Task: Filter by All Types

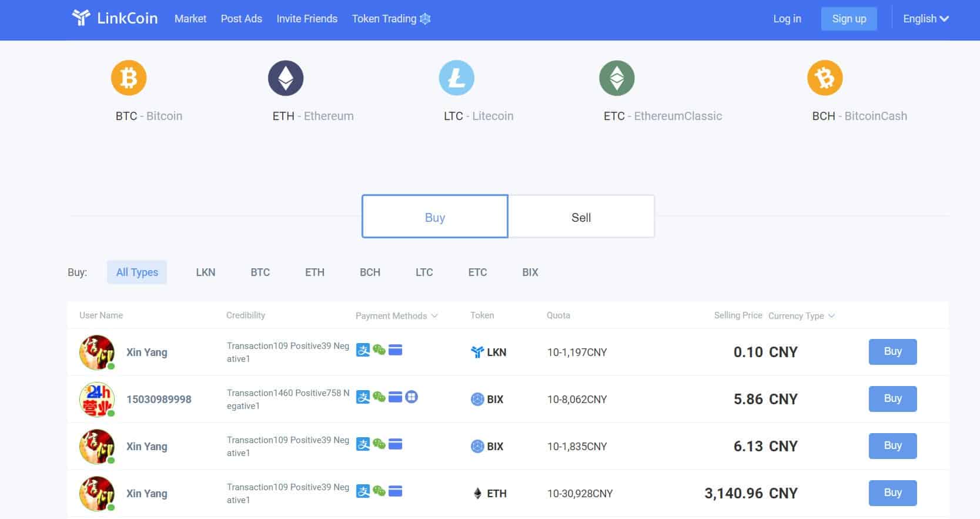Action: 137,272
